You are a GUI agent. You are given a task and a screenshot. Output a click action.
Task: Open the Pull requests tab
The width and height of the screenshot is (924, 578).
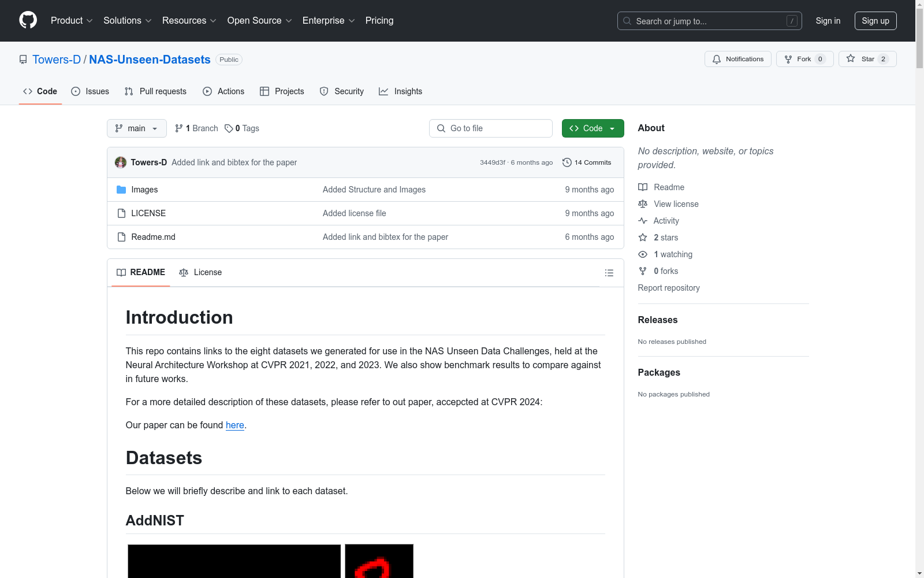pos(155,91)
